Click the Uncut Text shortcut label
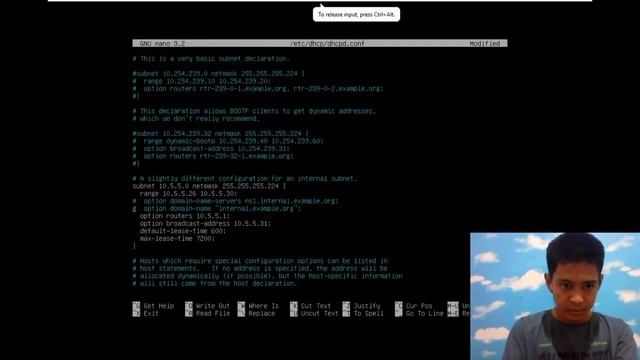This screenshot has height=360, width=640. pyautogui.click(x=320, y=313)
